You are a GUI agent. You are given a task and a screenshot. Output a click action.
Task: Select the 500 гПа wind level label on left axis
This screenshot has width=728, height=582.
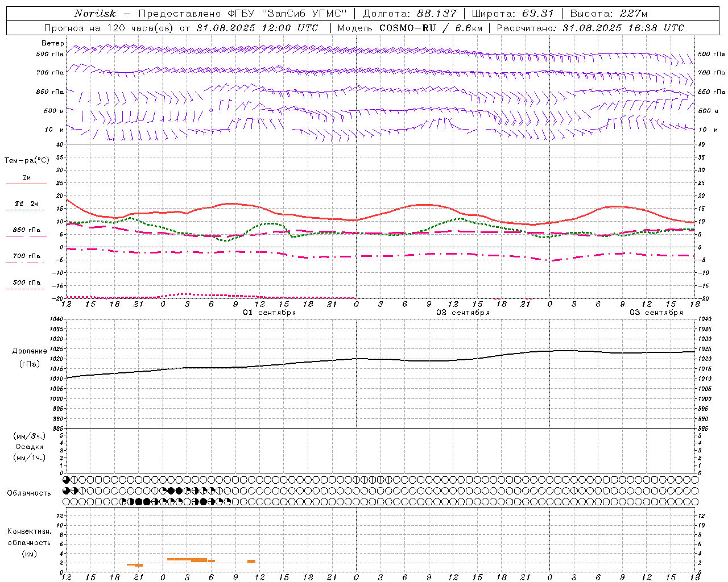(50, 54)
